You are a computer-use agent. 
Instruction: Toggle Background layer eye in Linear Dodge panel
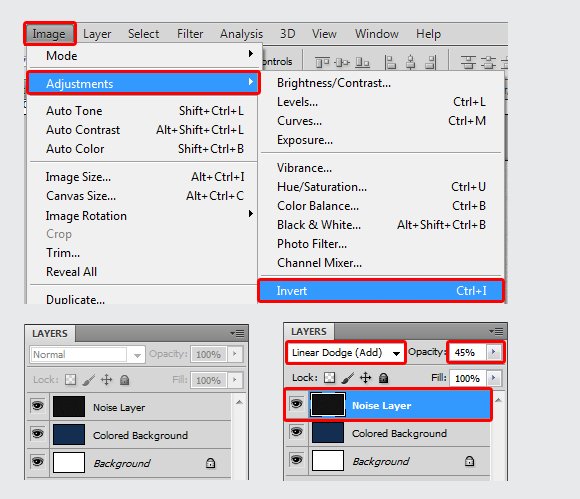coord(296,460)
